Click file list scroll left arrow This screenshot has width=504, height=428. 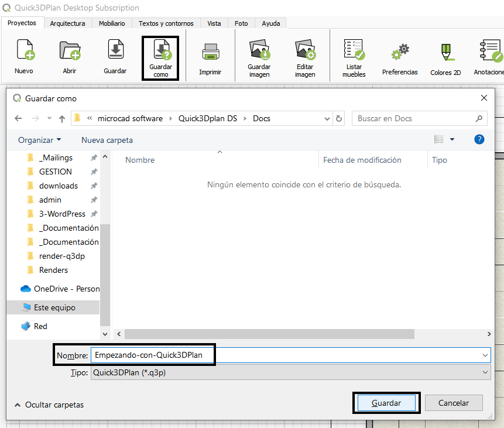[x=119, y=334]
